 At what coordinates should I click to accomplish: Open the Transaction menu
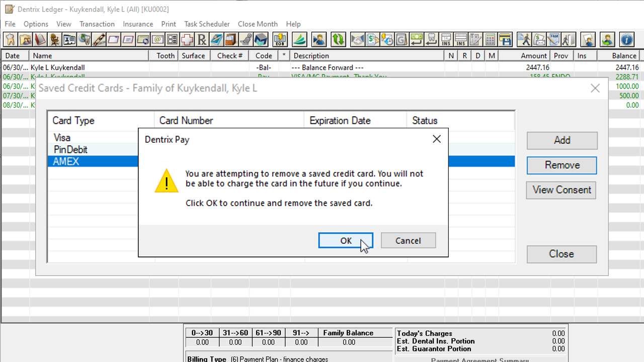click(97, 24)
